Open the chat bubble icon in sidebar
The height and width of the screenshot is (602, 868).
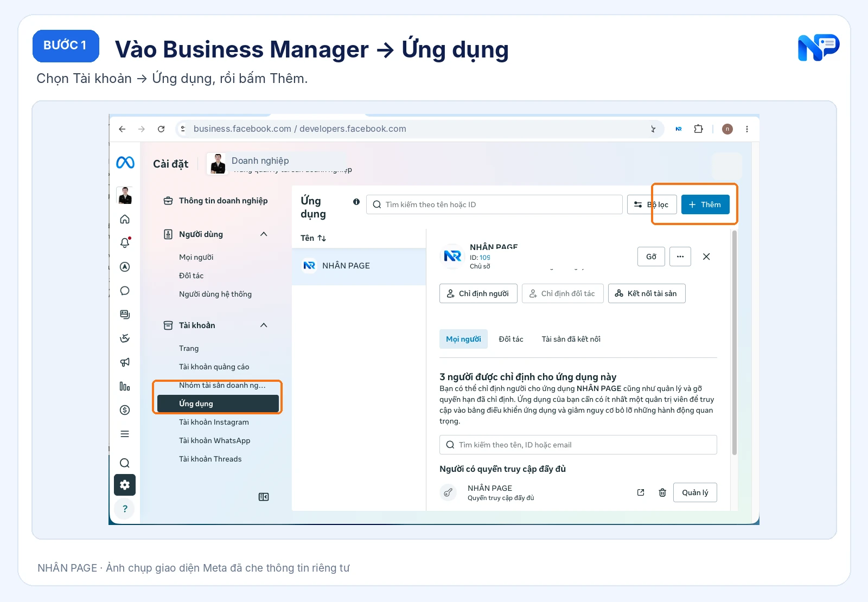click(x=125, y=291)
